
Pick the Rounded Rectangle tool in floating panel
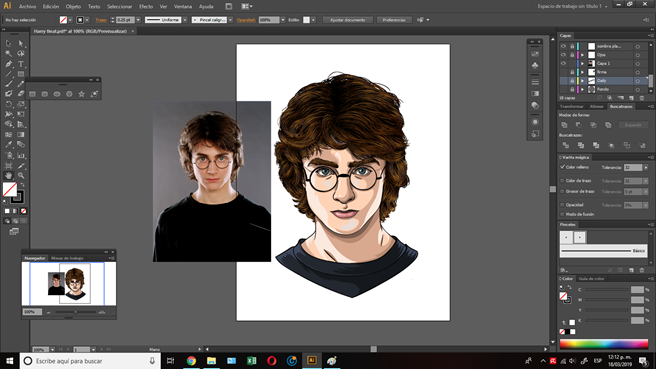click(x=45, y=94)
